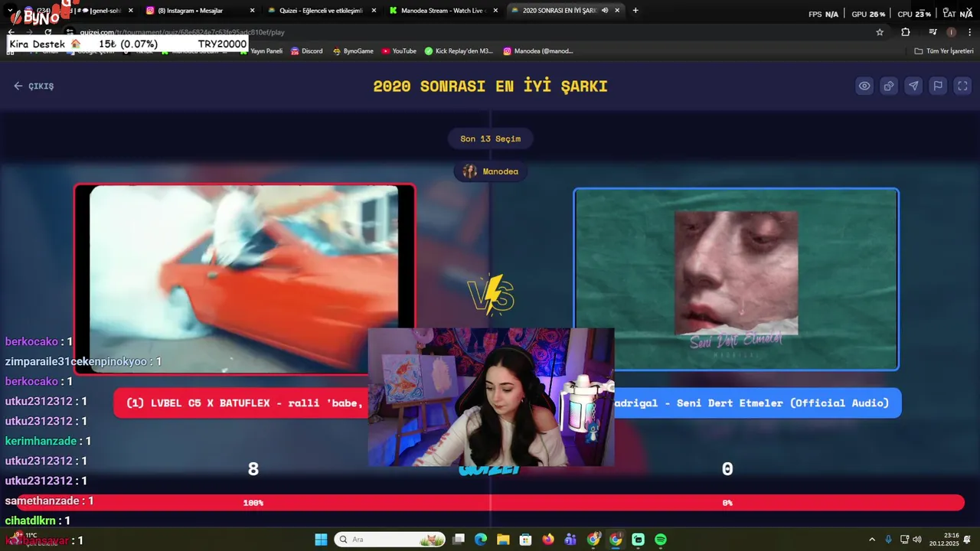Image resolution: width=980 pixels, height=551 pixels.
Task: Open Microsoft Teams from the taskbar
Action: point(570,540)
